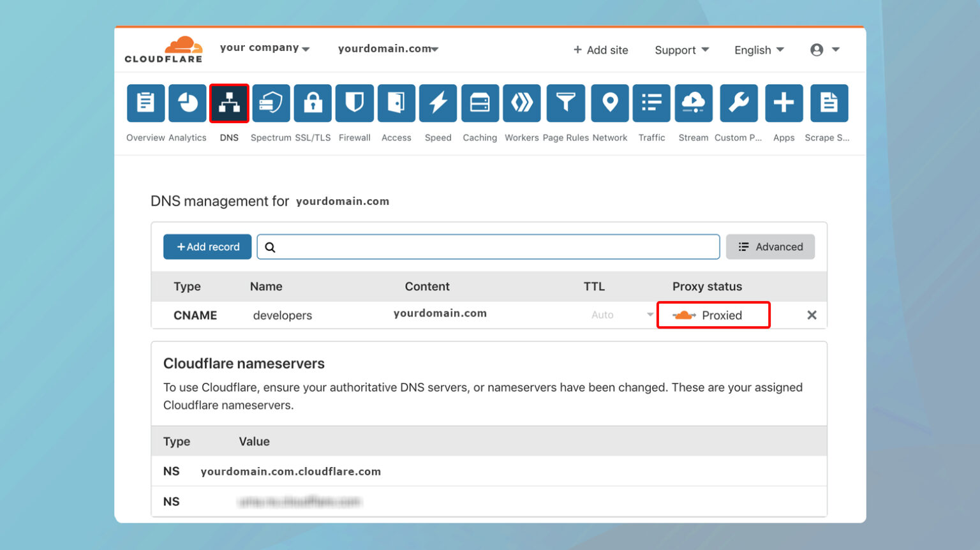Image resolution: width=980 pixels, height=550 pixels.
Task: Open the Caching server icon
Action: pos(480,103)
